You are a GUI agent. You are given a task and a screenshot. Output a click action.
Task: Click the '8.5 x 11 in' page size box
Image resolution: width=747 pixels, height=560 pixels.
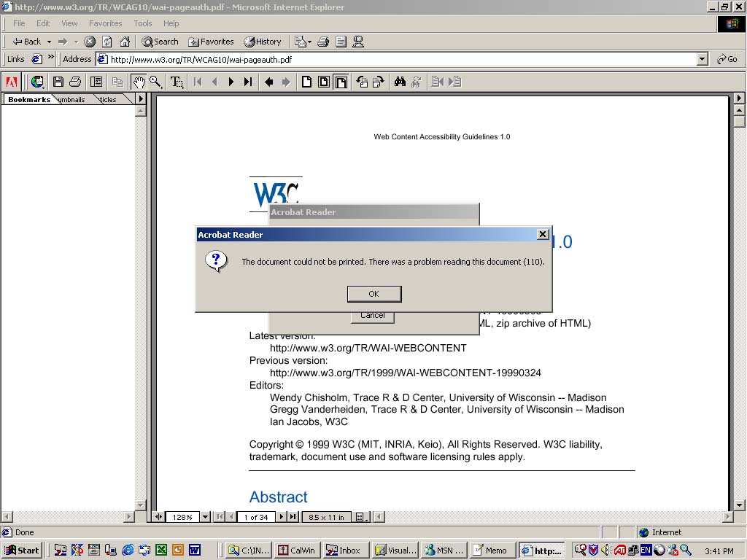[x=326, y=517]
